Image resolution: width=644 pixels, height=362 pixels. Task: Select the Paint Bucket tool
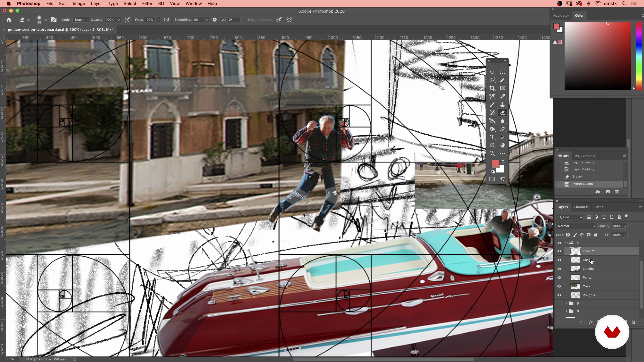492,121
